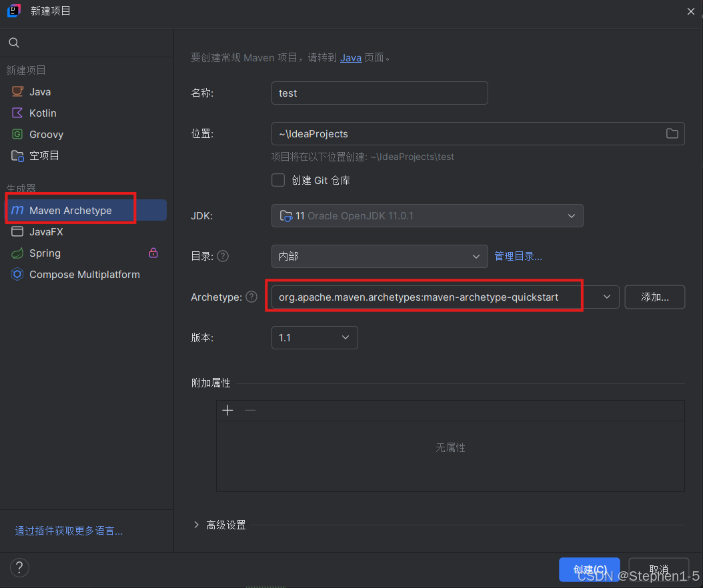The height and width of the screenshot is (588, 703).
Task: Click the Compose Multiplatform hexagon icon
Action: 17,274
